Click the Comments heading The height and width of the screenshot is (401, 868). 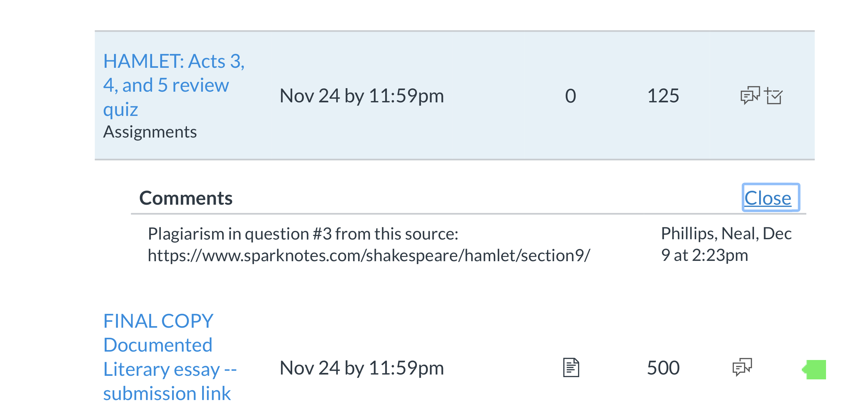(x=186, y=198)
